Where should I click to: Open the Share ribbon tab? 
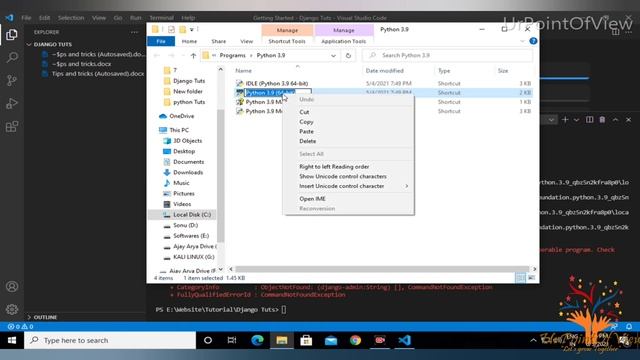coord(219,41)
